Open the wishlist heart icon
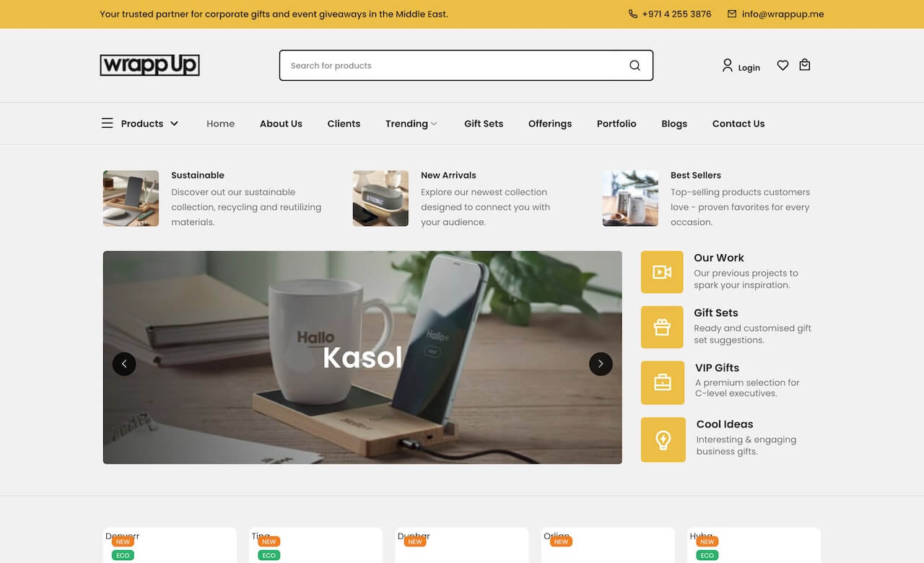The image size is (924, 563). pyautogui.click(x=783, y=65)
